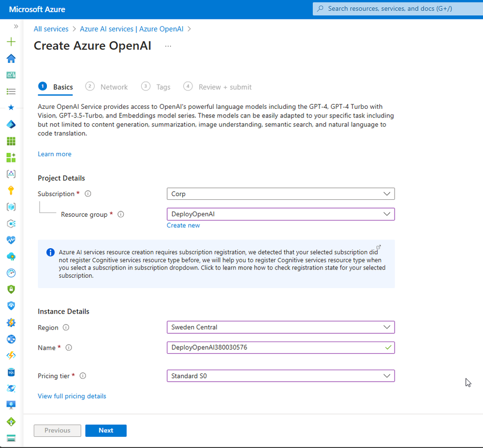Open Storage accounts icon

pos(11,438)
